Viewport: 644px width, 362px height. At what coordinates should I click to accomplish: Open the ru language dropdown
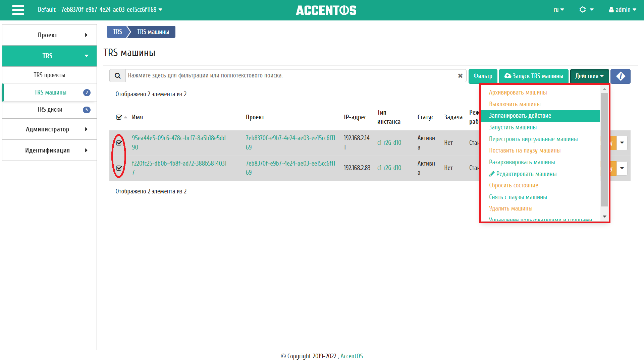pyautogui.click(x=558, y=10)
